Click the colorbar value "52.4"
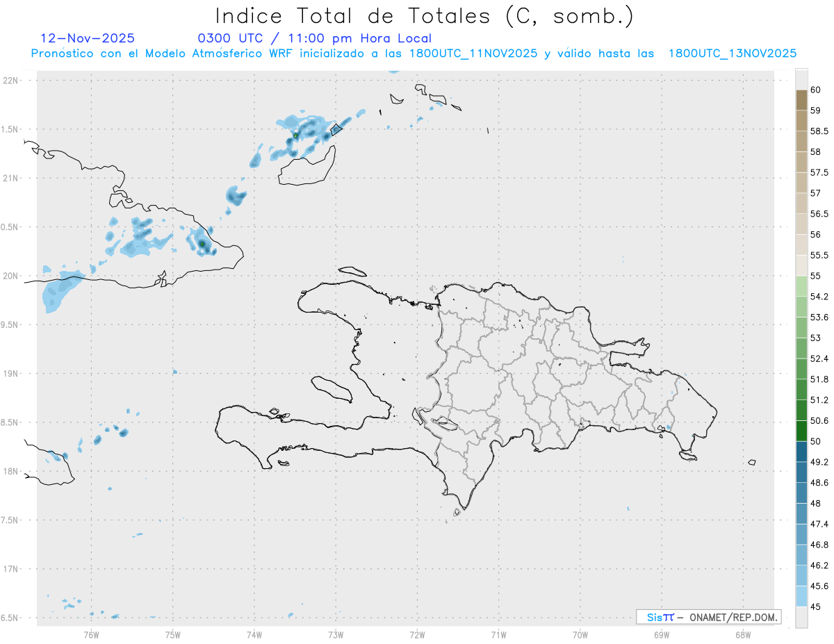The image size is (834, 644). [x=819, y=358]
